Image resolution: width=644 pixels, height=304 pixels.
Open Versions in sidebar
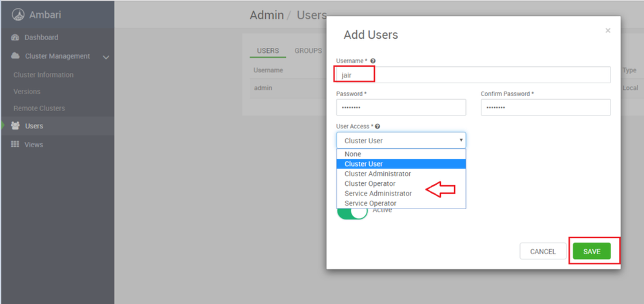pos(27,92)
